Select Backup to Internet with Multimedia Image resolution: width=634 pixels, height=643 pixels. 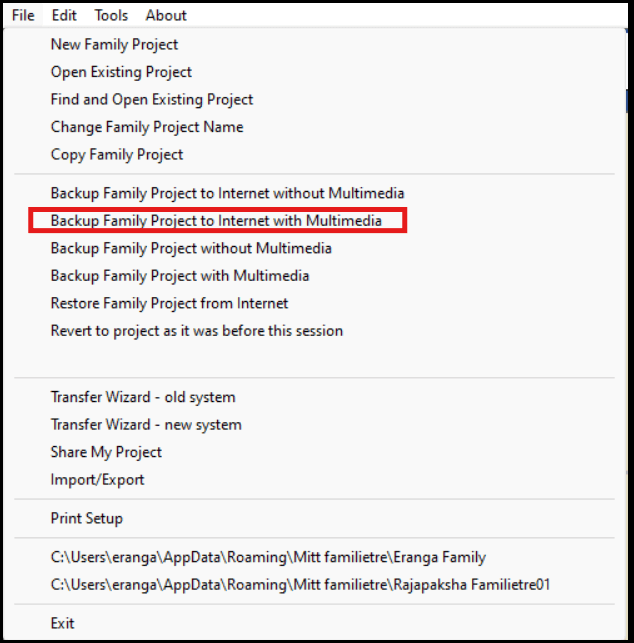tap(216, 220)
